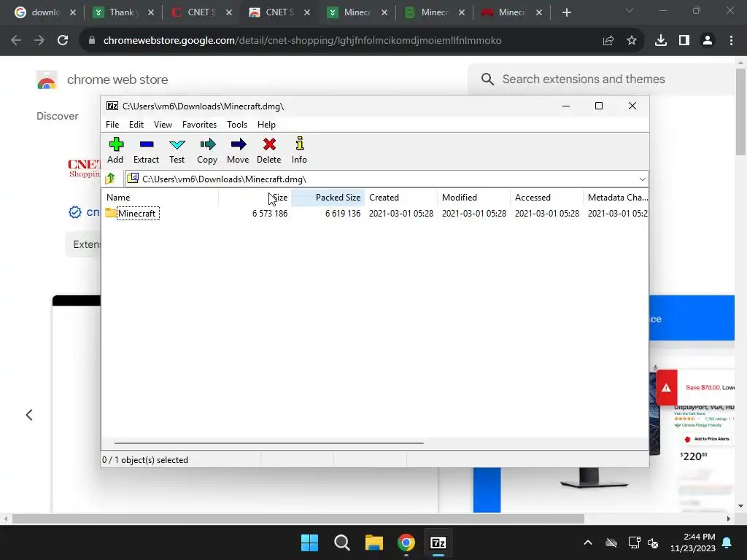
Task: Open the File menu in 7-Zip
Action: [x=112, y=124]
